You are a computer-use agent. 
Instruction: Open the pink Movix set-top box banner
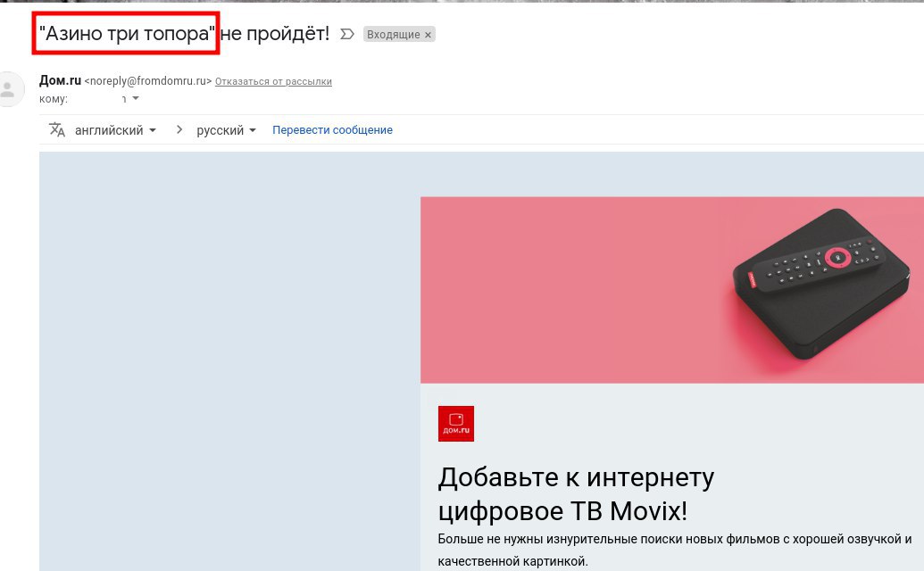click(x=671, y=290)
